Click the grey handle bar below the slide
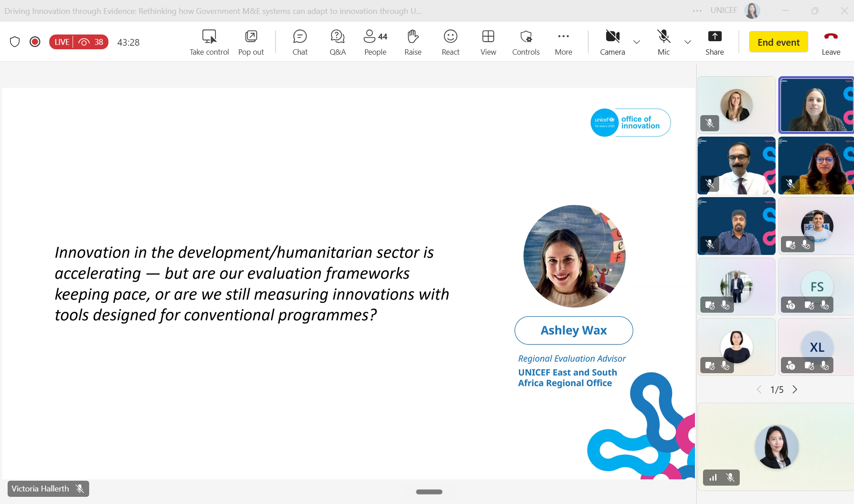Image resolution: width=854 pixels, height=504 pixels. [x=429, y=492]
